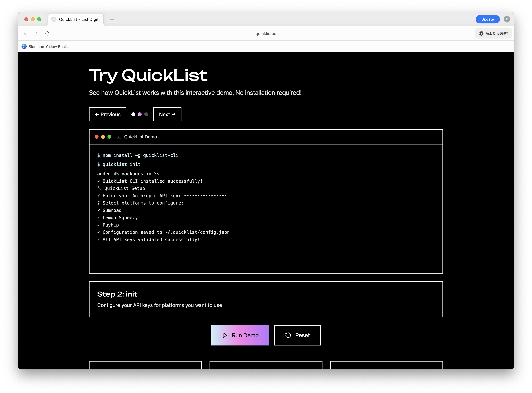Navigate back using the back arrow
532x393 pixels.
(25, 33)
